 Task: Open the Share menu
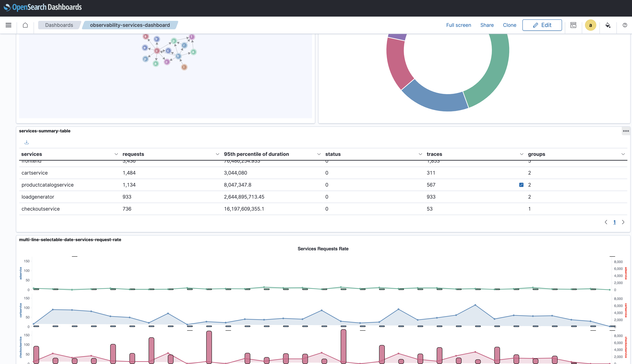(487, 25)
